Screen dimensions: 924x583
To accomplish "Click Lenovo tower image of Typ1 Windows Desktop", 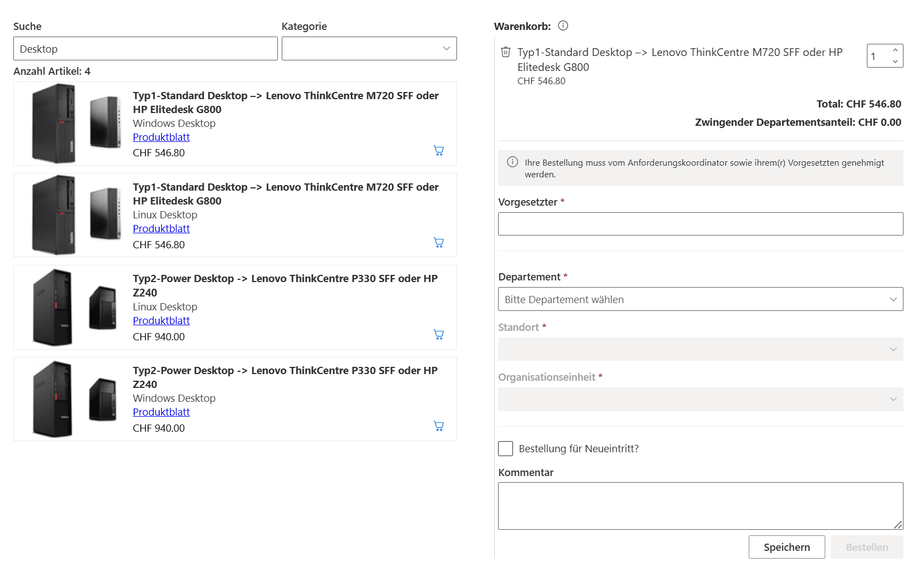I will (54, 124).
